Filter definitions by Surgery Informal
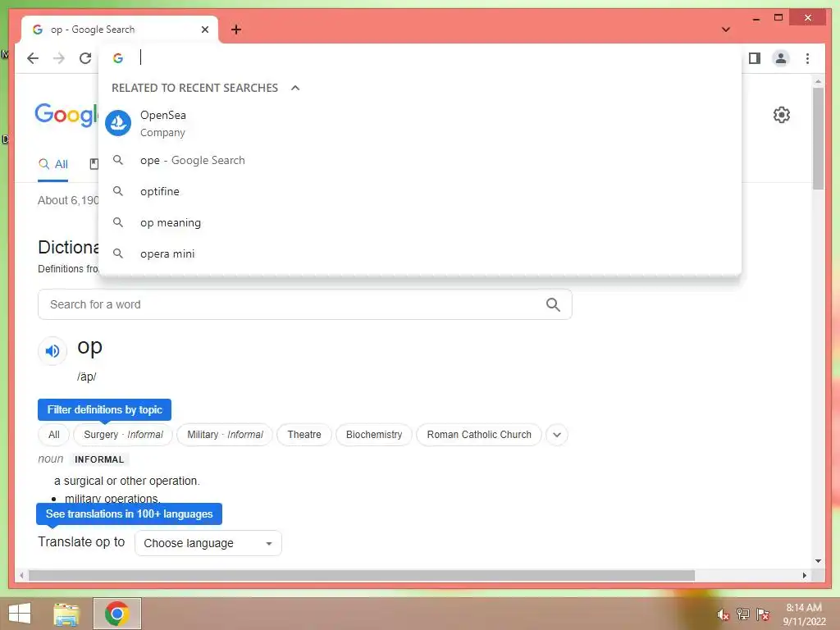The height and width of the screenshot is (630, 840). 123,435
